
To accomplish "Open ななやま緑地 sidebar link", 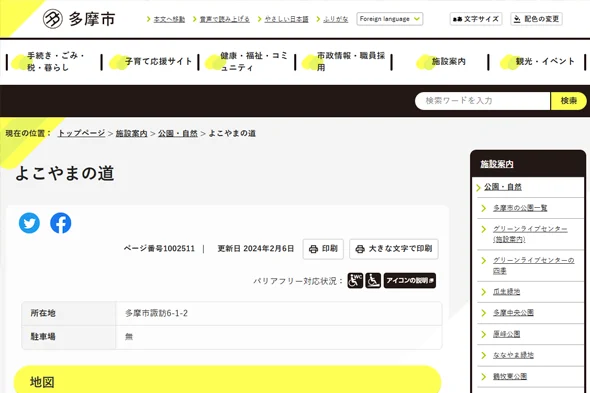I will pos(513,355).
